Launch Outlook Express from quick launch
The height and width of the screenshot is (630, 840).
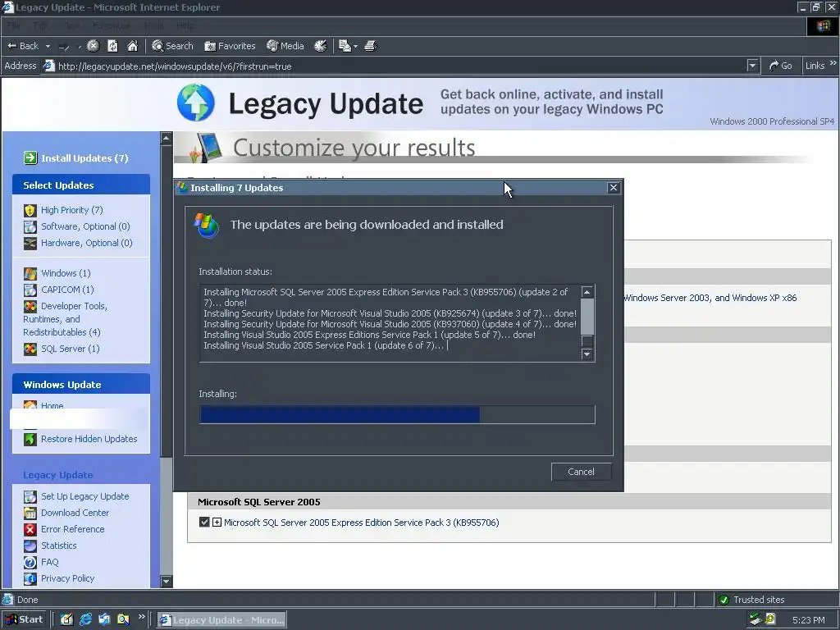pyautogui.click(x=104, y=619)
